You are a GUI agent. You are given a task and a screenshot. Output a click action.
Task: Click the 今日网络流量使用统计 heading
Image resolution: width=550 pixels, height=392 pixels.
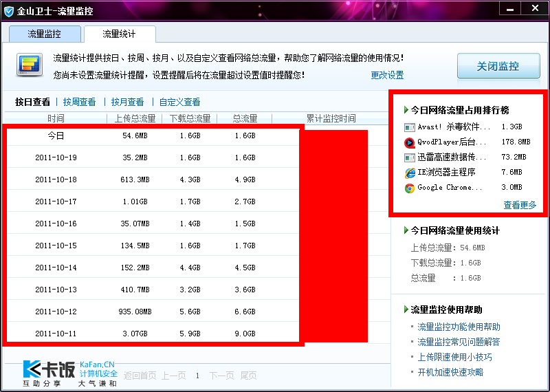pyautogui.click(x=455, y=230)
